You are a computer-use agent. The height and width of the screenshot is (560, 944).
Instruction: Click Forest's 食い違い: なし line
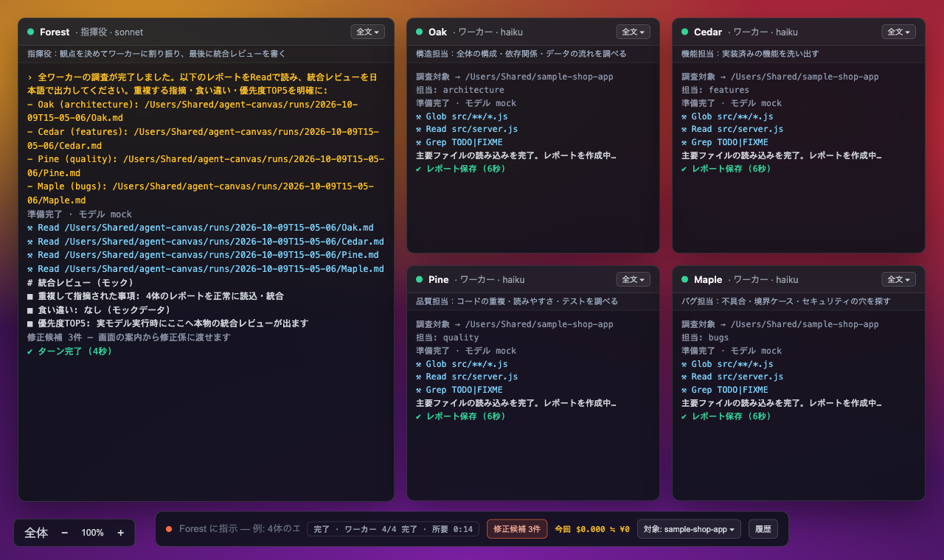click(x=100, y=310)
